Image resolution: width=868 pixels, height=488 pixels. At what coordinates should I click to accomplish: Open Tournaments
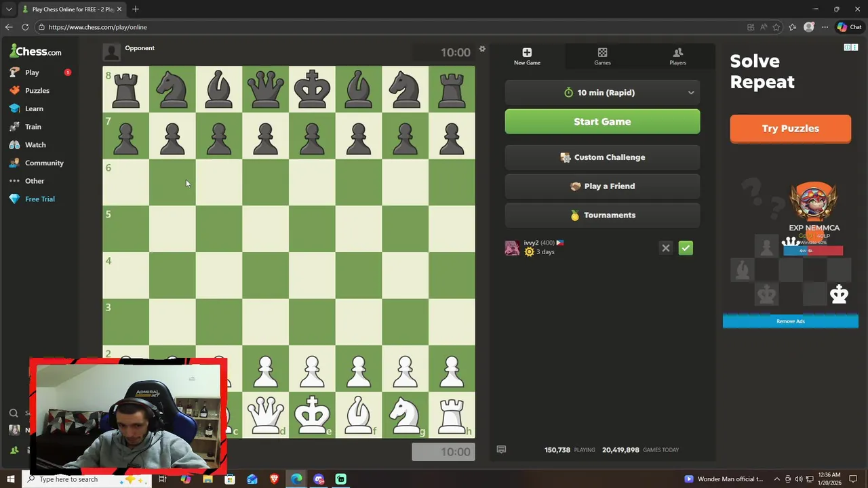click(602, 216)
